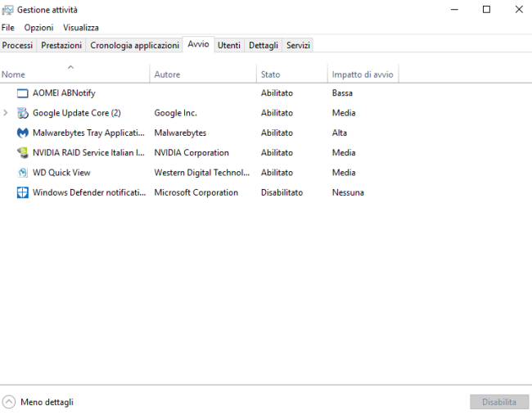This screenshot has width=532, height=415.
Task: Select the Malwarebytes Tray Applicati... name
Action: (88, 133)
